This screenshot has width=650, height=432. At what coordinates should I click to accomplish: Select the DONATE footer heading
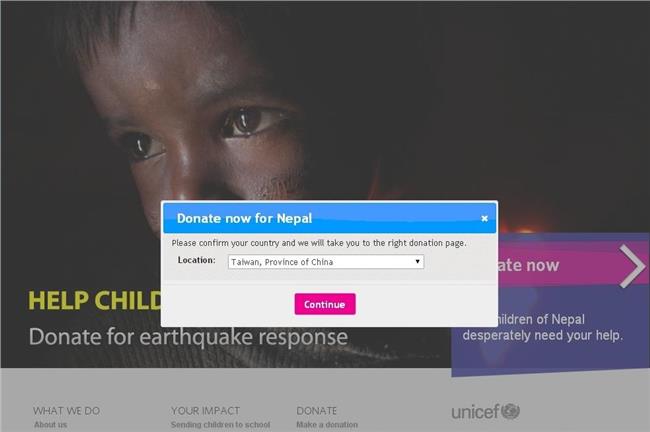coord(317,411)
